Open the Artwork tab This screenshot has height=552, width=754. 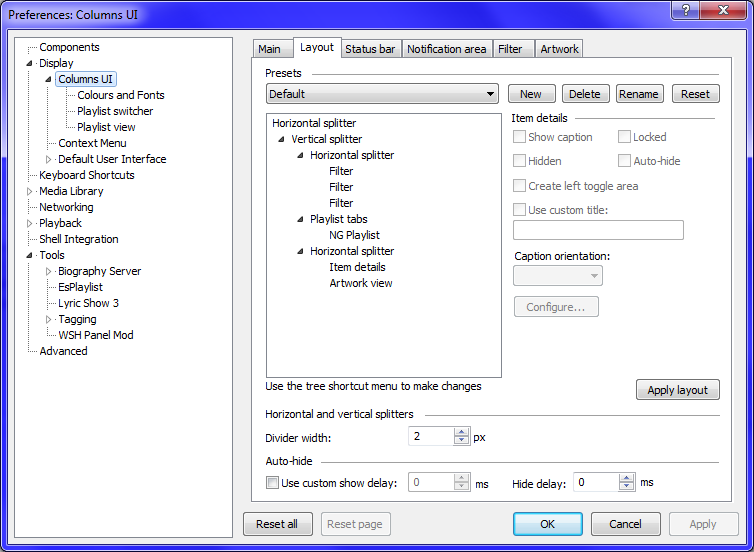click(558, 49)
